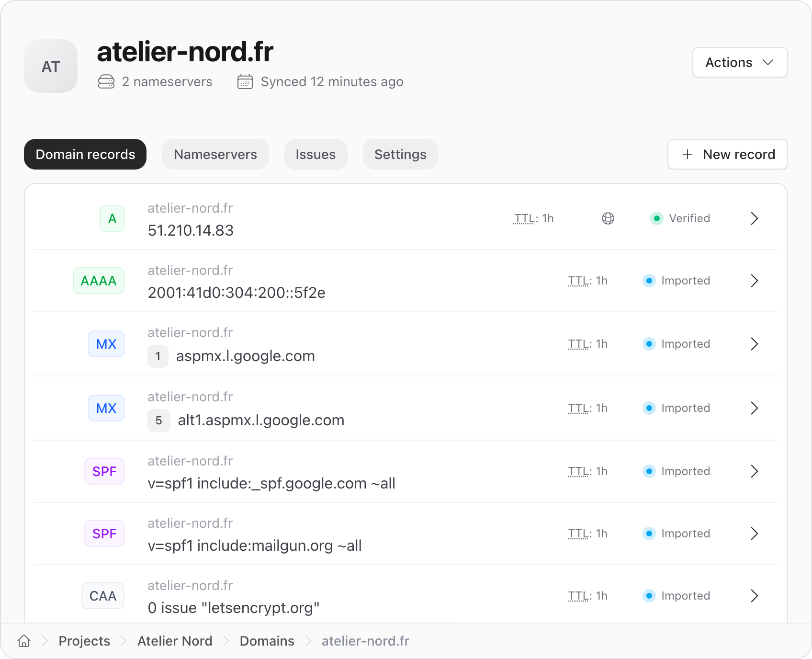Click the CAA record type badge
The width and height of the screenshot is (812, 659).
pos(103,596)
